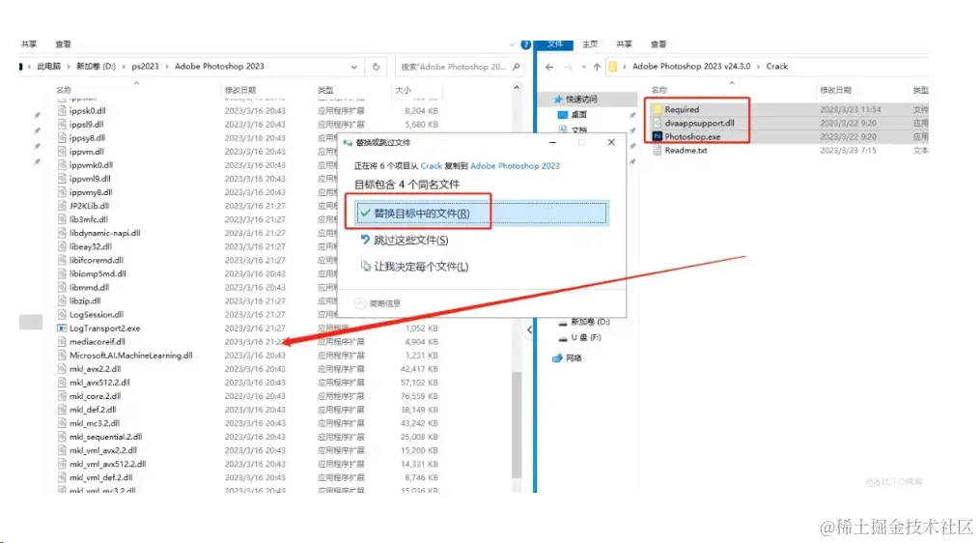This screenshot has height=543, width=980.
Task: Open recent locations dropdown in Crack window
Action: (583, 67)
